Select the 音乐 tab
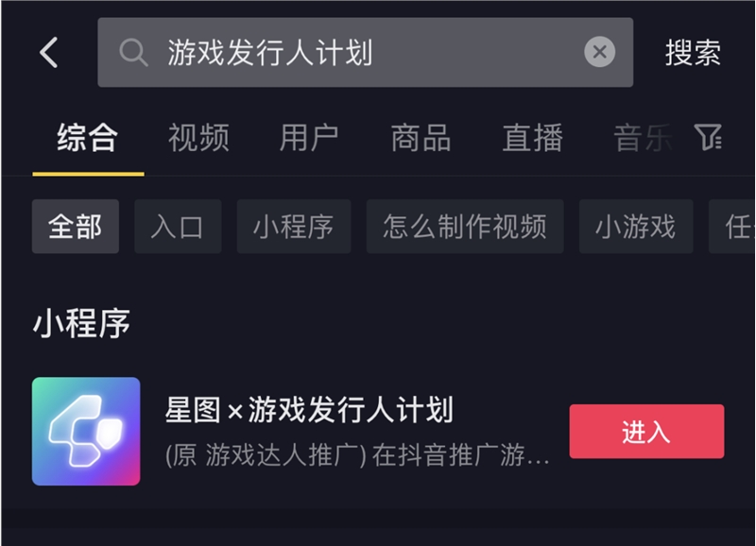Screen dimensions: 756x546 pos(639,138)
